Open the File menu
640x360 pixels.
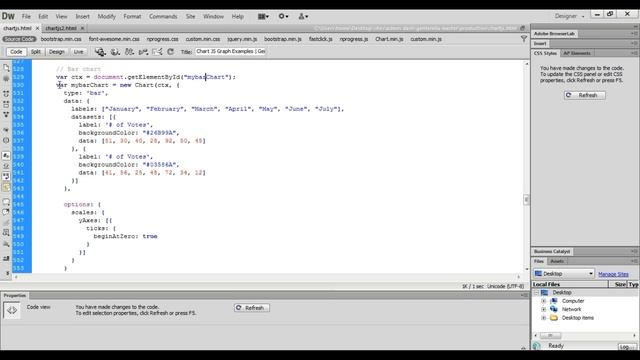(x=26, y=16)
